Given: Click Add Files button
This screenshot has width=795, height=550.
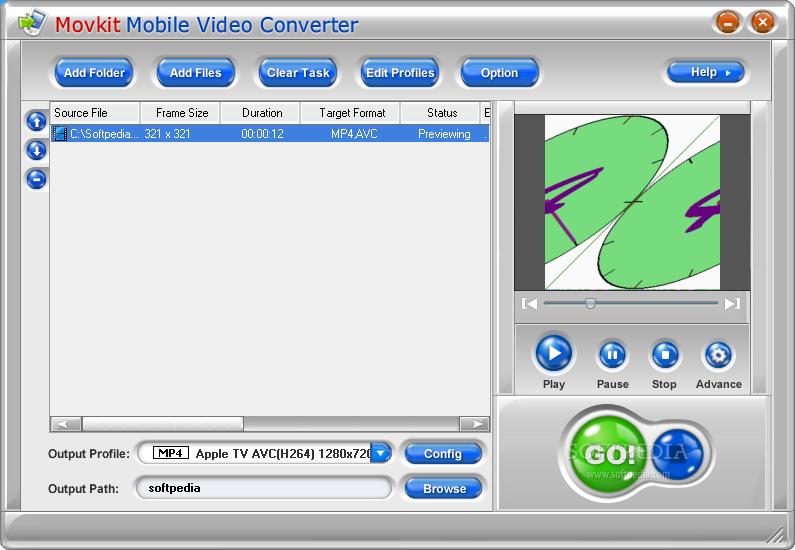Looking at the screenshot, I should click(196, 72).
